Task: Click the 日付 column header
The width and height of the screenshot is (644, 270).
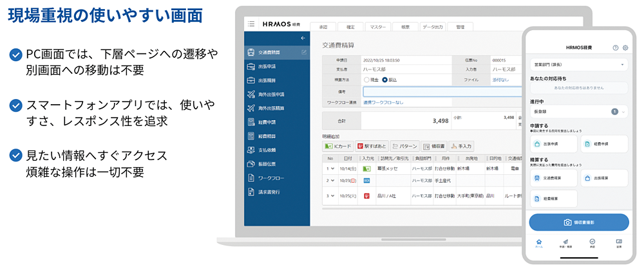Action: (x=348, y=158)
